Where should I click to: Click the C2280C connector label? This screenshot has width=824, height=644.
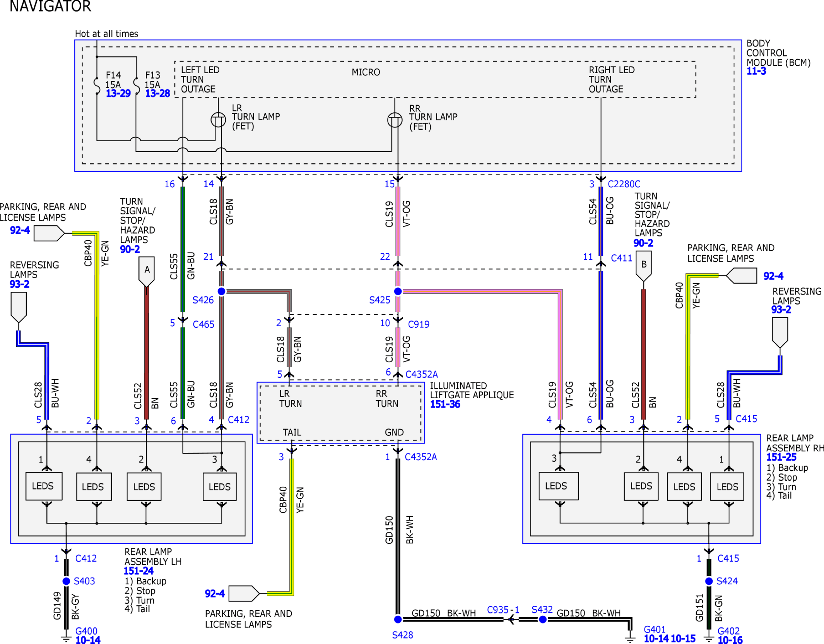(624, 184)
